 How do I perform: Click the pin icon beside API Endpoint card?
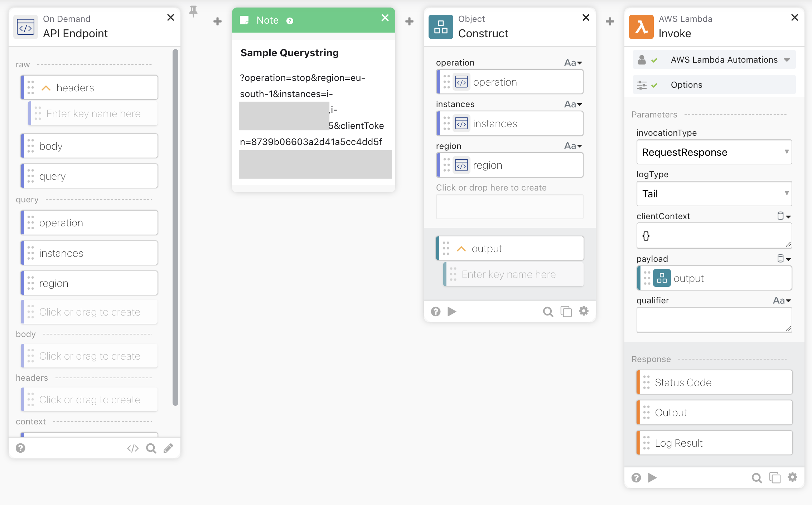193,11
